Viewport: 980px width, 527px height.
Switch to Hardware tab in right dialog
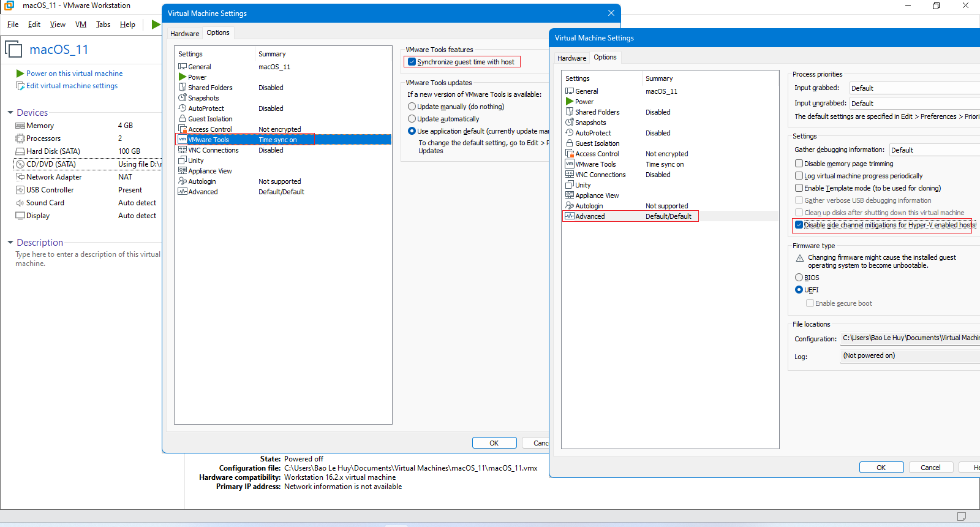[x=571, y=58]
